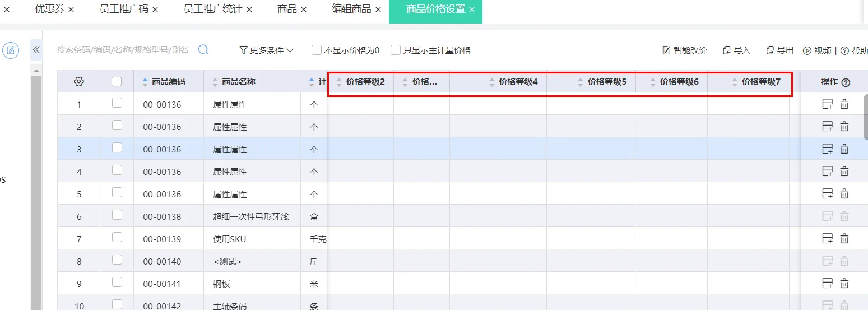Screen dimensions: 868x310
Task: Sort by 价格等级2 column
Action: [x=338, y=82]
